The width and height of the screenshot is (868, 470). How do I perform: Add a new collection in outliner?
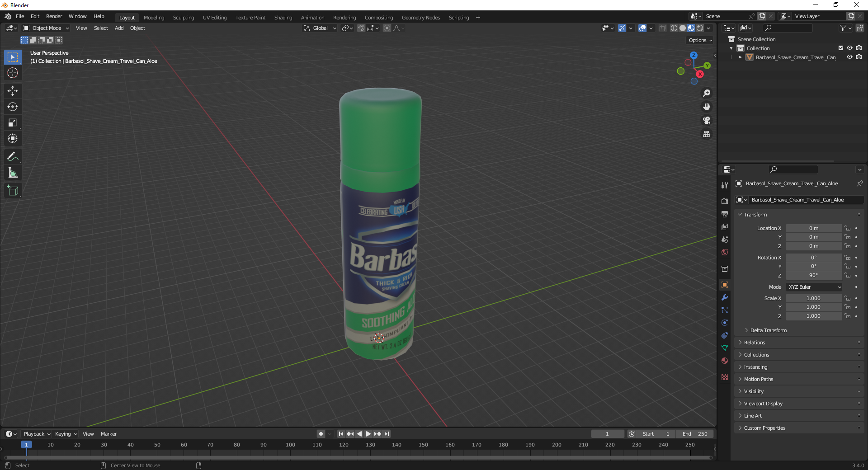pyautogui.click(x=860, y=28)
